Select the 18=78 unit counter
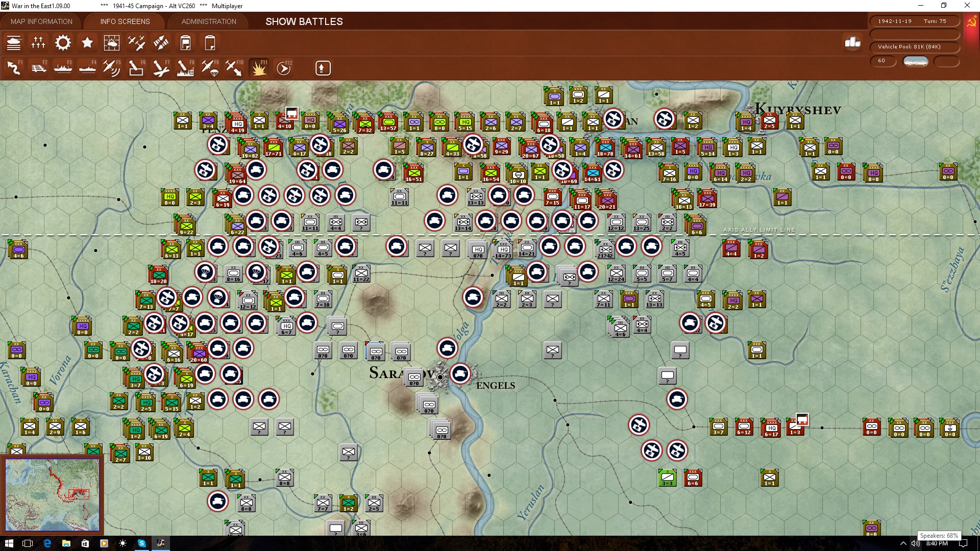The width and height of the screenshot is (980, 551). (x=605, y=147)
